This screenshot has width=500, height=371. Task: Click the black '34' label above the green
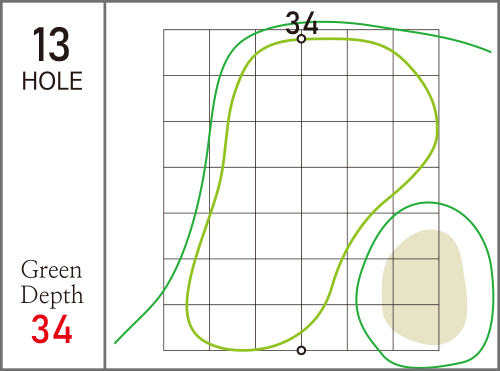click(x=302, y=23)
